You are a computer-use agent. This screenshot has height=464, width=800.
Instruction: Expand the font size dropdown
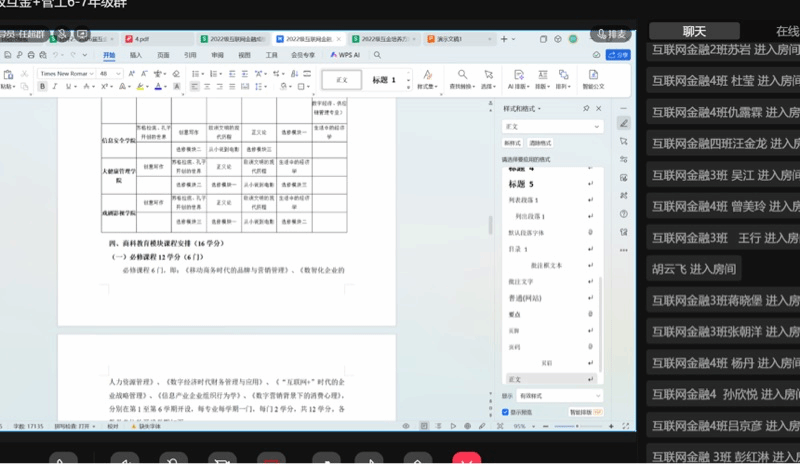click(x=119, y=73)
